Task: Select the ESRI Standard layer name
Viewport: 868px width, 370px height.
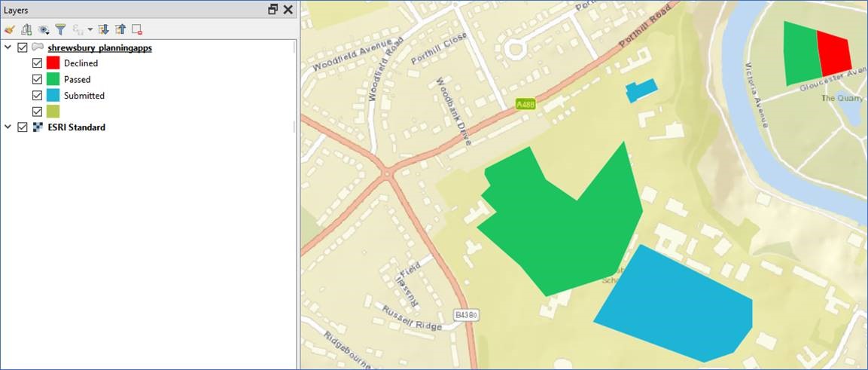Action: tap(76, 127)
